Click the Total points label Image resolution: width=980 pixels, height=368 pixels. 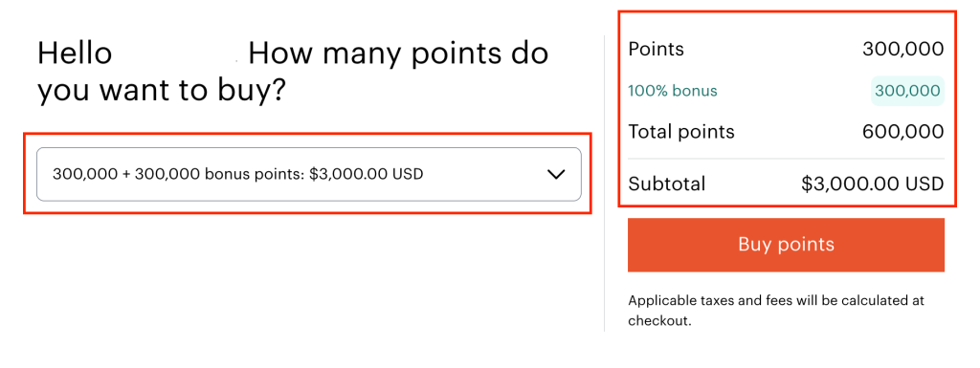click(681, 132)
